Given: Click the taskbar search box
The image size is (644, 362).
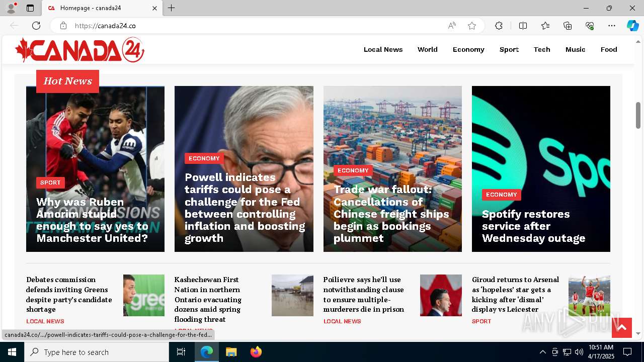Looking at the screenshot, I should [97, 352].
